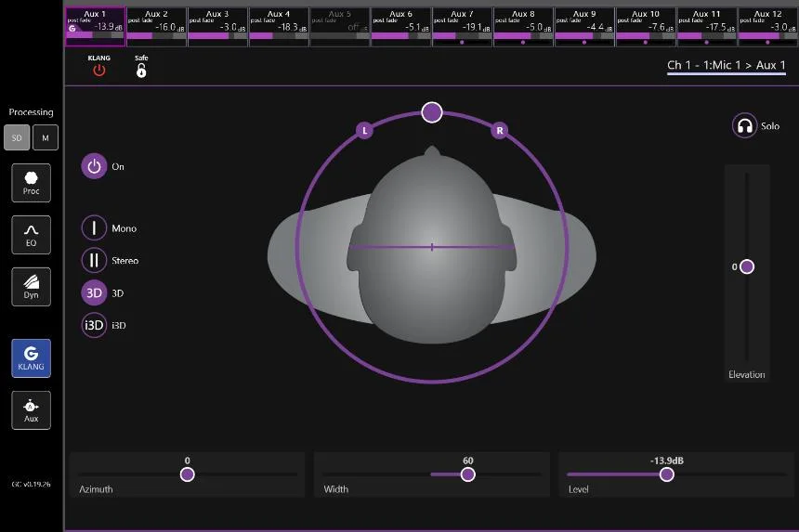Select i3D mode
This screenshot has width=799, height=532.
click(x=94, y=325)
